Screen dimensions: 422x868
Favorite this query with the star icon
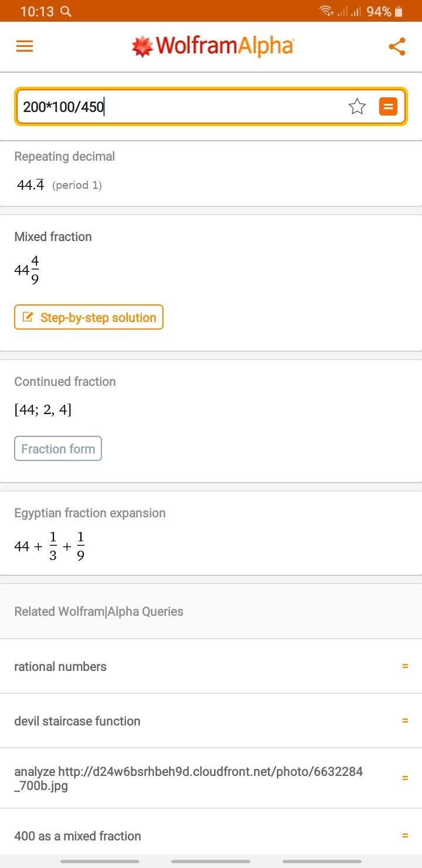357,107
